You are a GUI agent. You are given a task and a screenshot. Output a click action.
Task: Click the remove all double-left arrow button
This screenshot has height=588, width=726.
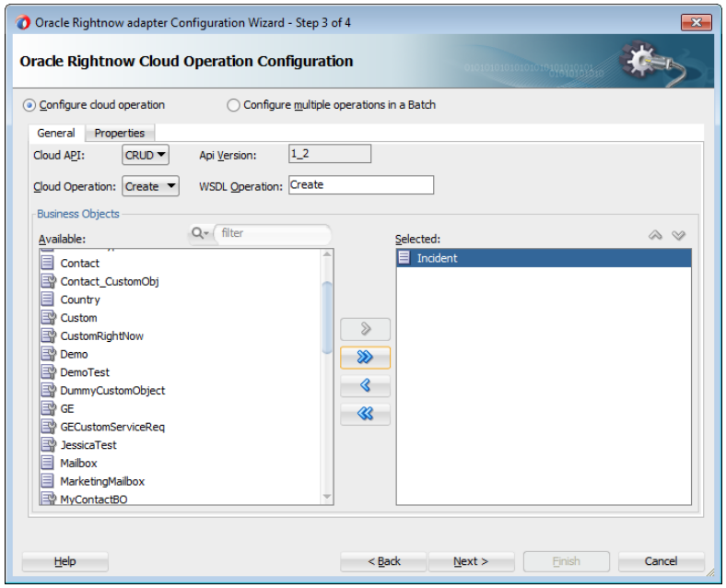click(x=365, y=415)
